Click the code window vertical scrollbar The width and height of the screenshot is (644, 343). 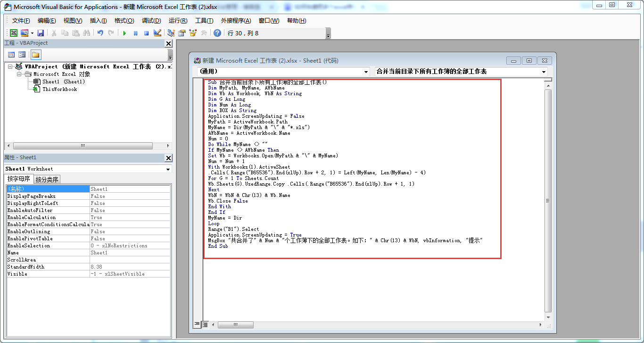547,200
